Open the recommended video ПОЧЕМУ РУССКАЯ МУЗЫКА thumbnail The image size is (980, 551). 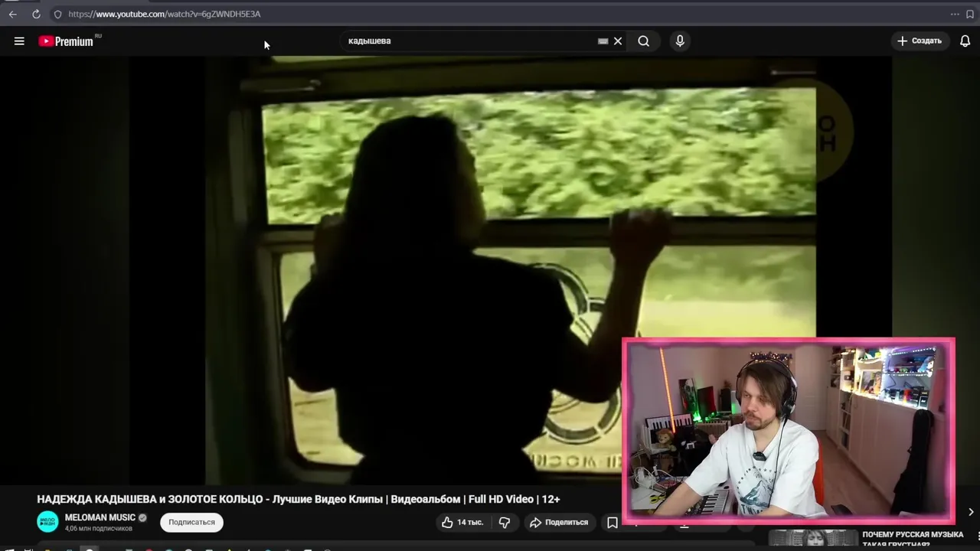click(813, 539)
